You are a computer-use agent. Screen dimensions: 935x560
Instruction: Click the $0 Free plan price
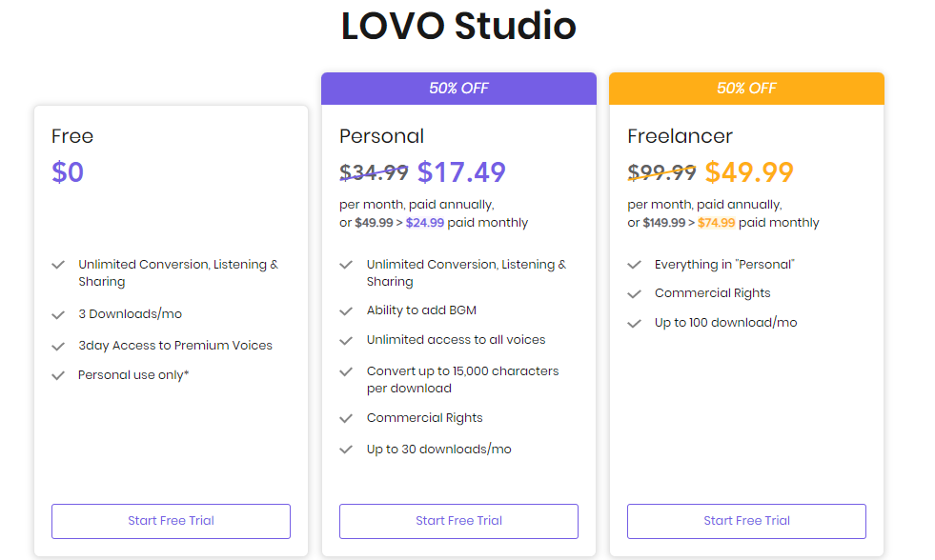[x=68, y=172]
